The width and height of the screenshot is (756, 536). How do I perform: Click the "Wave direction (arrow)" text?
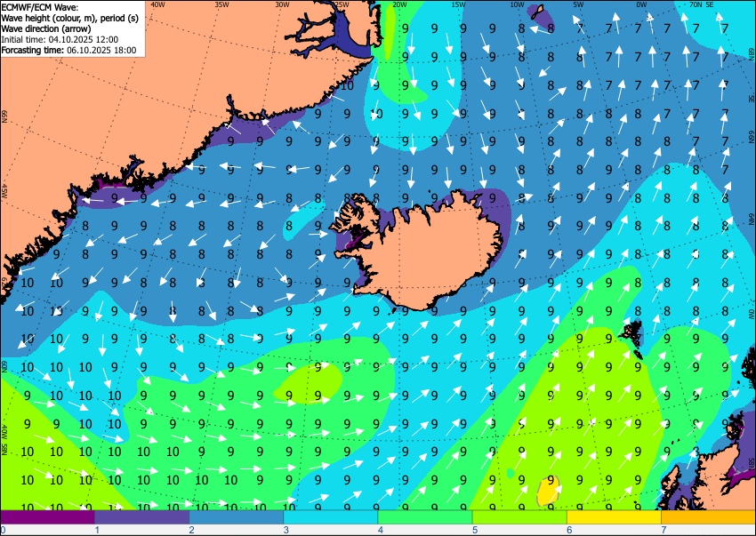click(46, 29)
